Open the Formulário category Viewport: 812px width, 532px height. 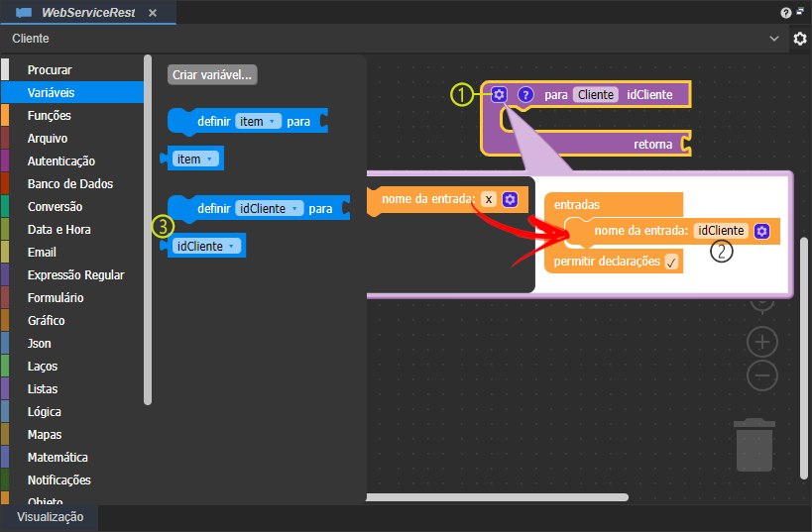point(72,297)
